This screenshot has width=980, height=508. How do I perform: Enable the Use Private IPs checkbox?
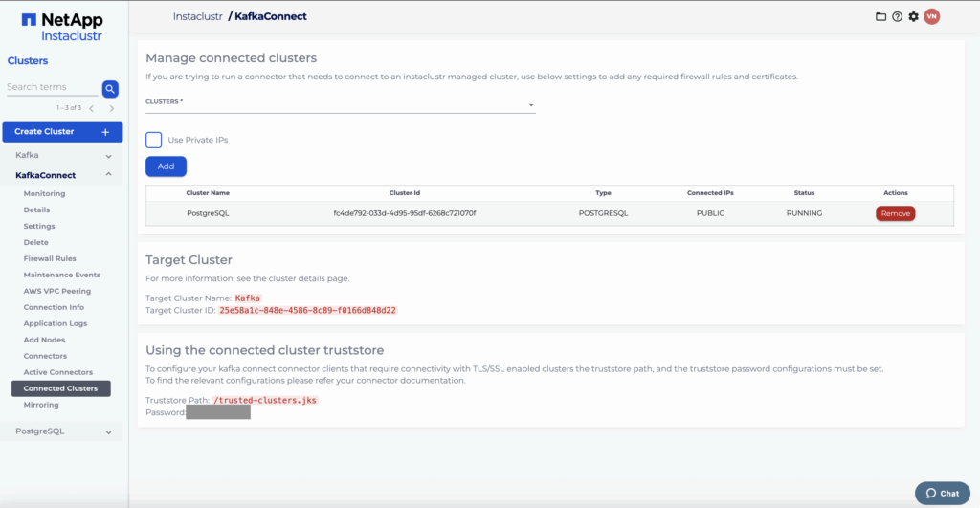coord(153,140)
